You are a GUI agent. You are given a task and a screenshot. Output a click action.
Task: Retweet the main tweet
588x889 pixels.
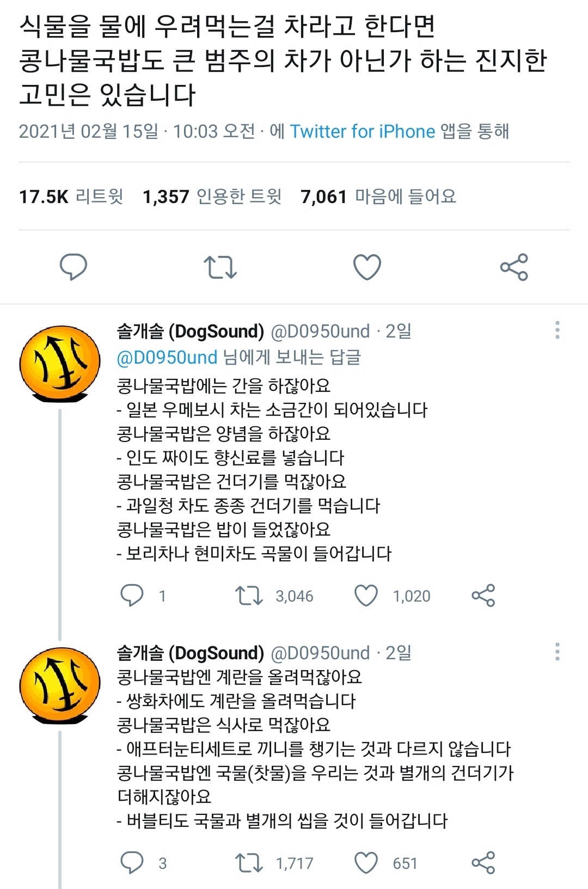[x=220, y=267]
